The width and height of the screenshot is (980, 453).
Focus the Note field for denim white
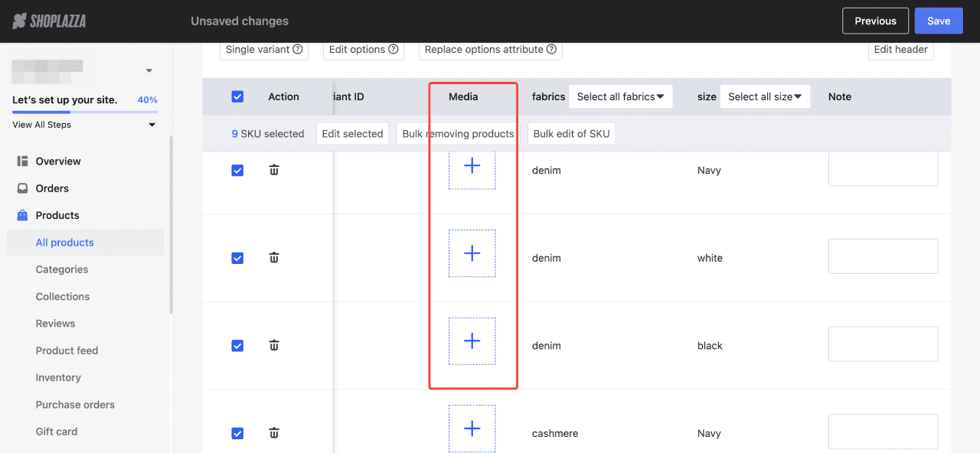coord(883,256)
